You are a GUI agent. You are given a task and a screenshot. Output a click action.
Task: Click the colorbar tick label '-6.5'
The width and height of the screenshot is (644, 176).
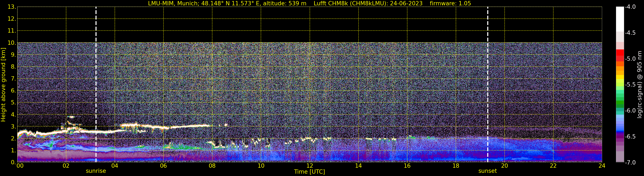tap(630, 137)
